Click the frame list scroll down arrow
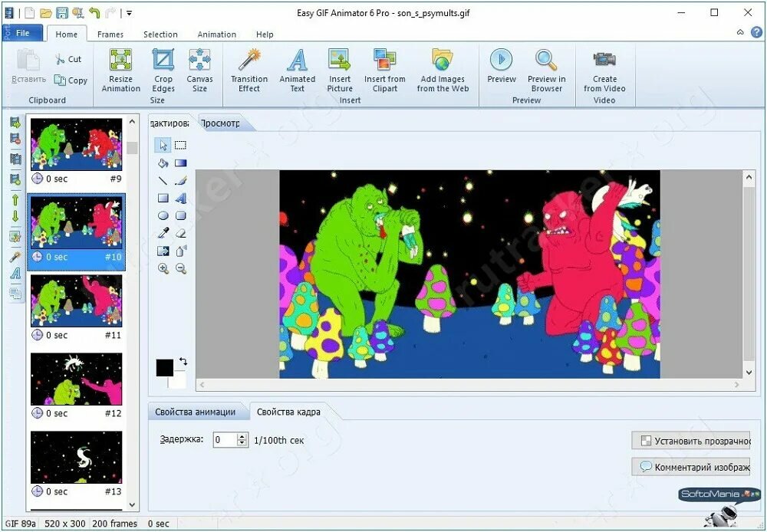 132,504
